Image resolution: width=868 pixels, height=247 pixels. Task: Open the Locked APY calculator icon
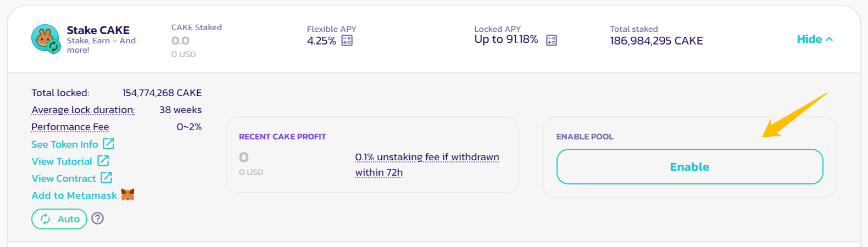pos(552,40)
